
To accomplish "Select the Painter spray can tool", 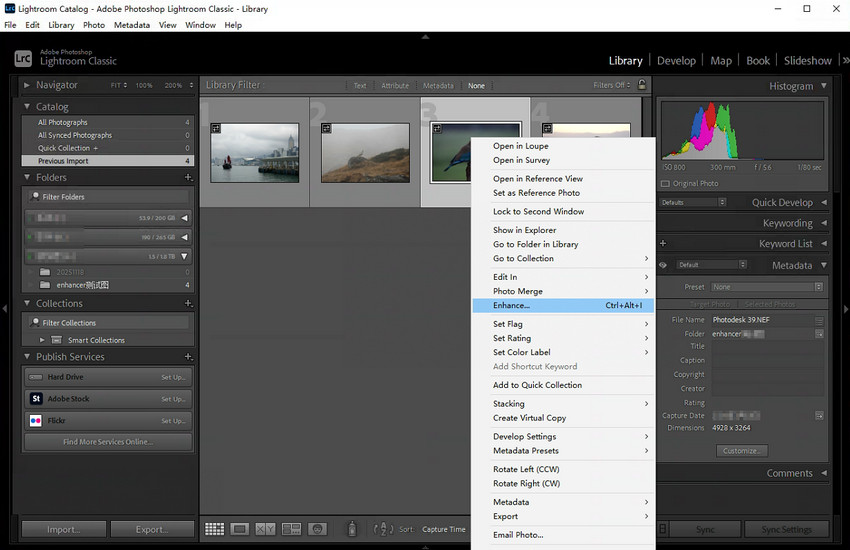I will click(x=352, y=528).
